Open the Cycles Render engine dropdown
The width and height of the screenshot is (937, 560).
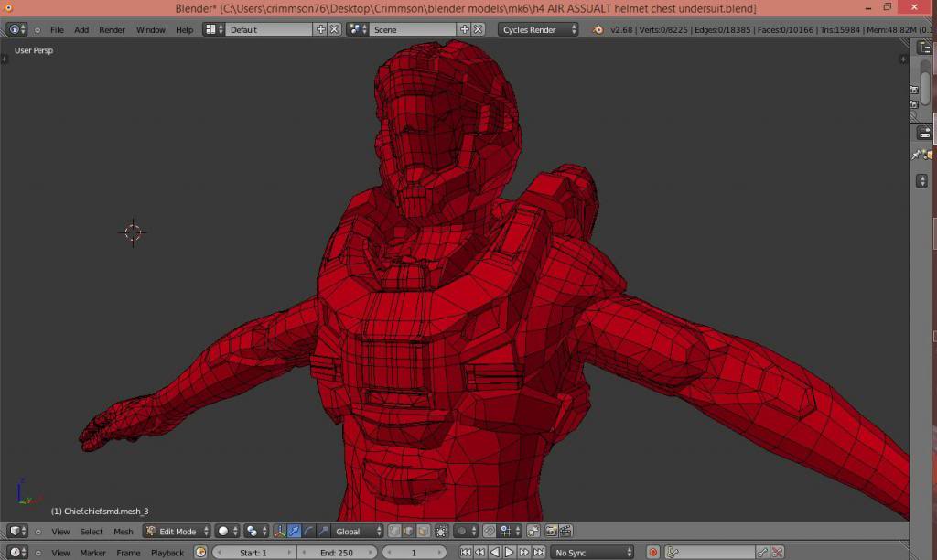coord(538,29)
